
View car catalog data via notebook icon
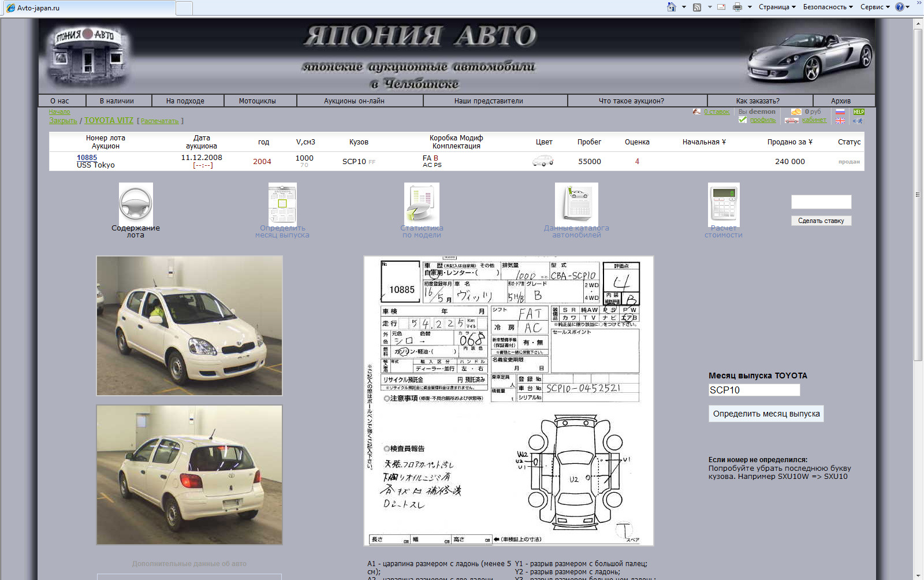point(576,203)
